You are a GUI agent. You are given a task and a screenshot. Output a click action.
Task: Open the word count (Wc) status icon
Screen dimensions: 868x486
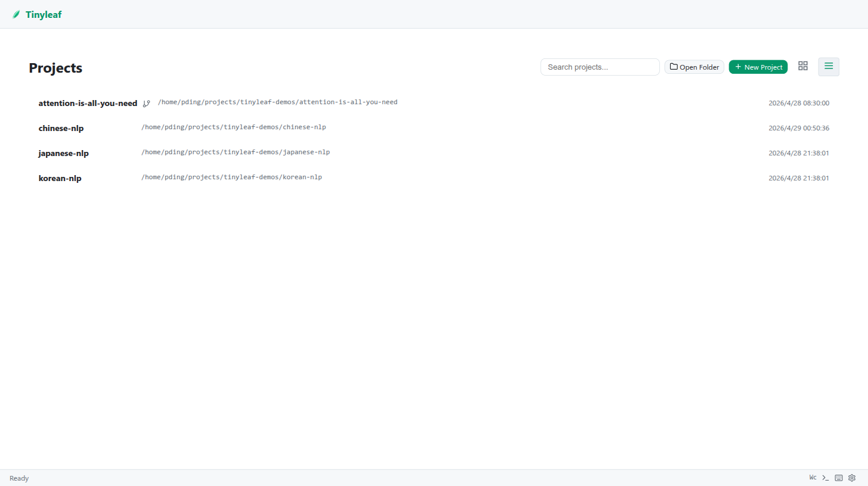(813, 478)
